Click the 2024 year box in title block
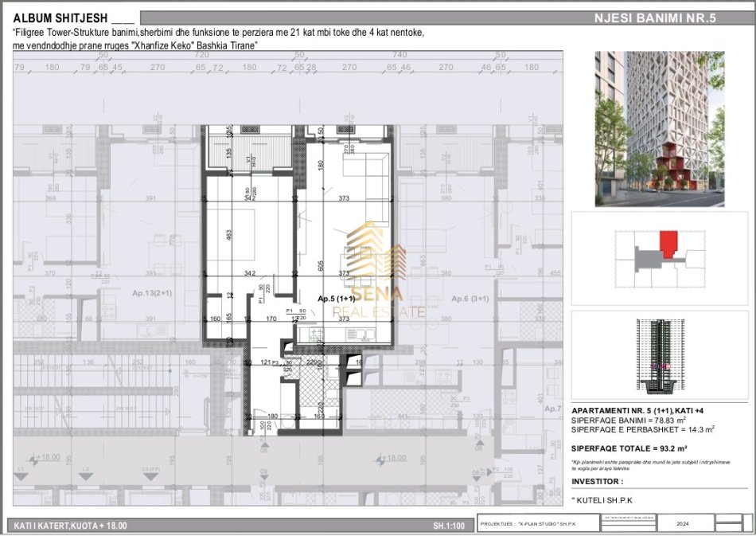 682,524
